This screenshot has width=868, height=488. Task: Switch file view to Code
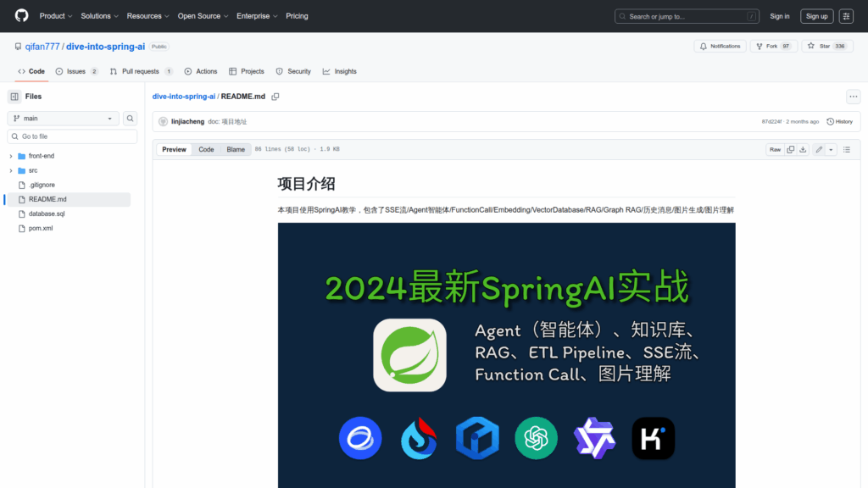pos(206,149)
